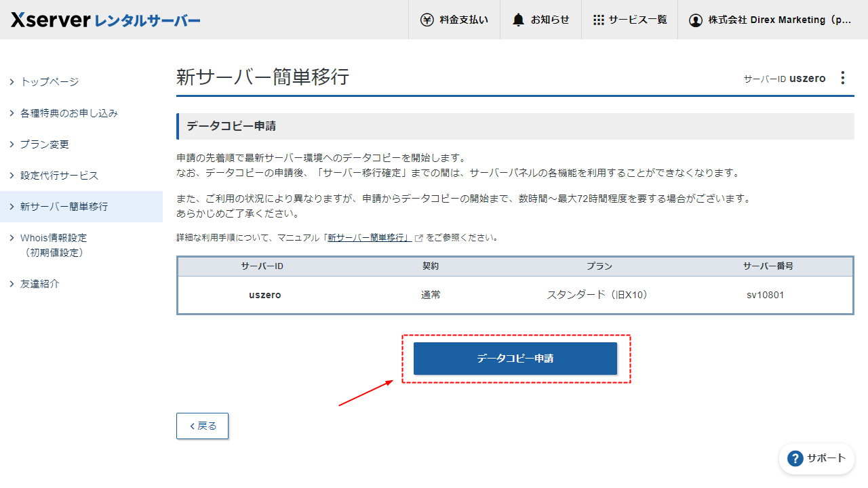This screenshot has height=488, width=868.
Task: Click the 通常 contract cell
Action: click(431, 295)
